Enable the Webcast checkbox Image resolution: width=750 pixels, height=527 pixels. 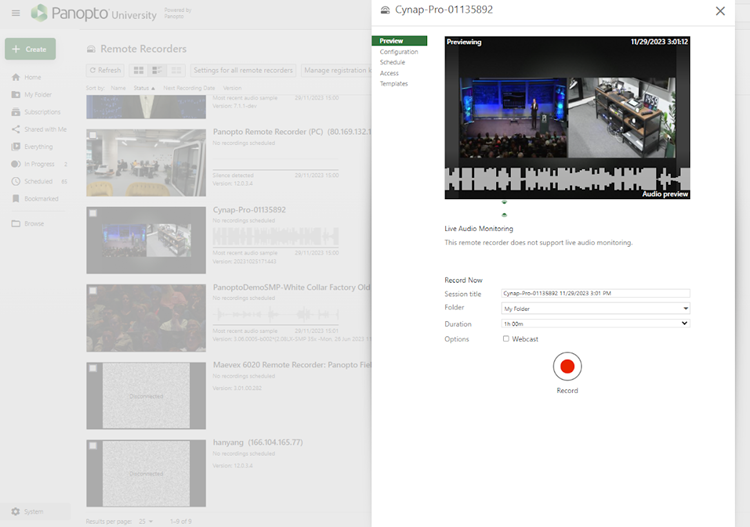click(x=506, y=339)
